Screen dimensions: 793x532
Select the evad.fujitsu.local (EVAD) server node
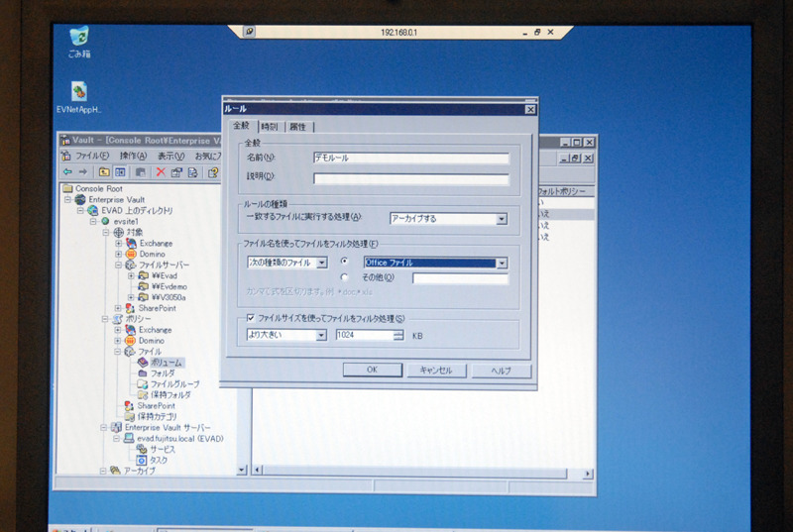(173, 439)
